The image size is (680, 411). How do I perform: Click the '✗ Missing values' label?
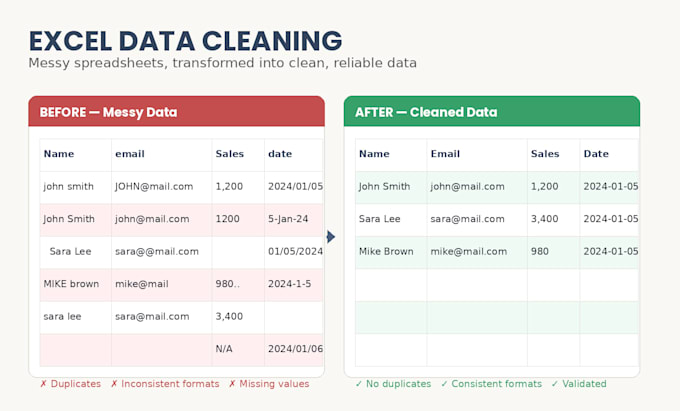pyautogui.click(x=269, y=384)
